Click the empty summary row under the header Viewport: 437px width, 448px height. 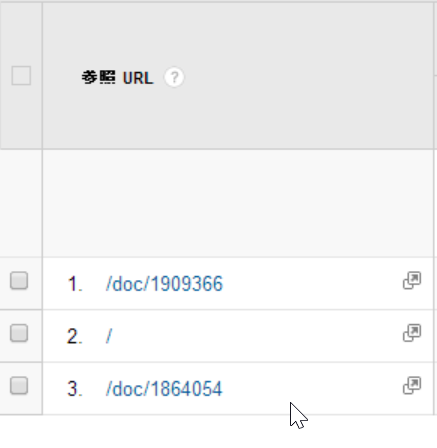(238, 203)
